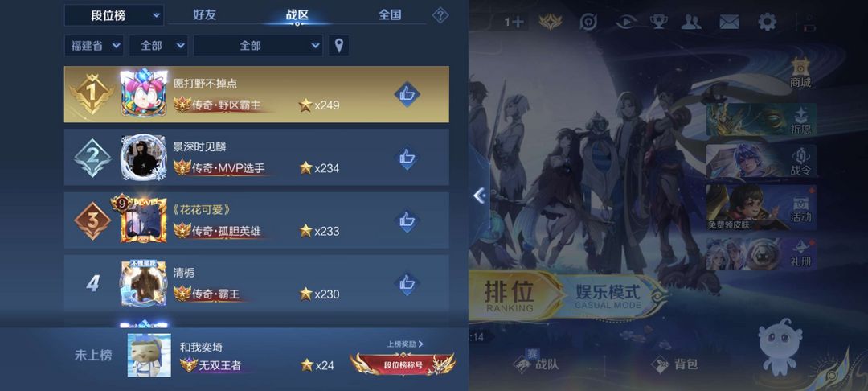Expand the 福建省 province dropdown

point(94,45)
